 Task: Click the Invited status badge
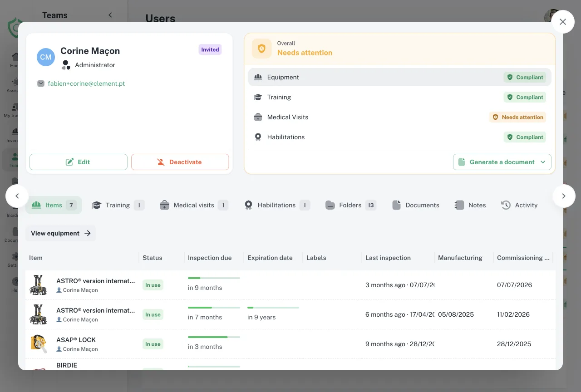[210, 49]
